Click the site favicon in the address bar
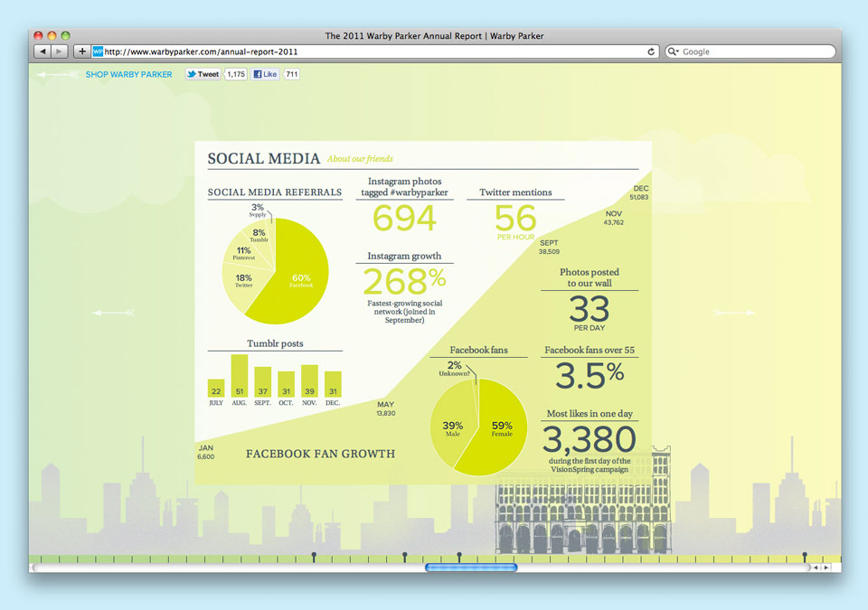 (x=98, y=52)
